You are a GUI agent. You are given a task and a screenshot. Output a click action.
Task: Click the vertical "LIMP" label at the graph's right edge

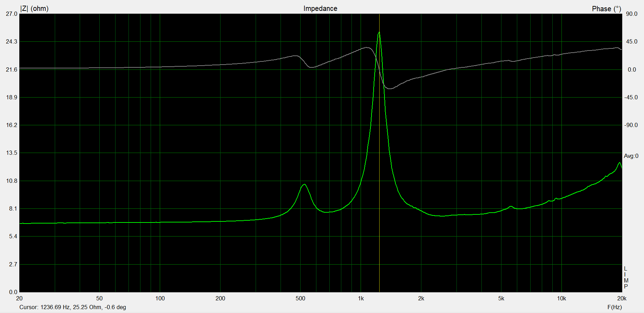pos(626,278)
